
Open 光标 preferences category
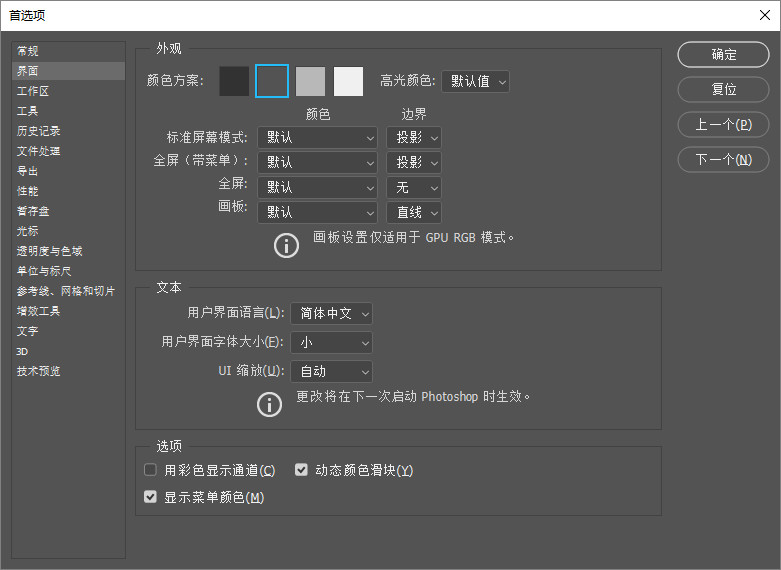click(68, 231)
